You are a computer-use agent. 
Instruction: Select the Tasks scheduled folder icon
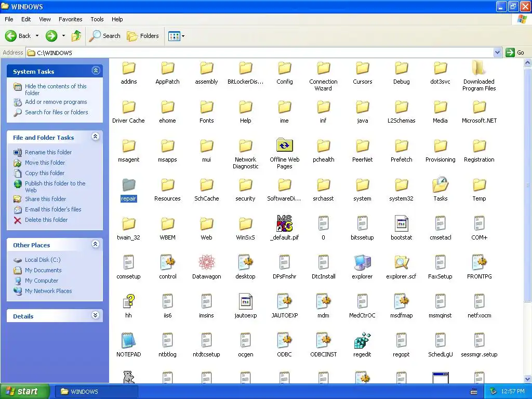tap(440, 184)
